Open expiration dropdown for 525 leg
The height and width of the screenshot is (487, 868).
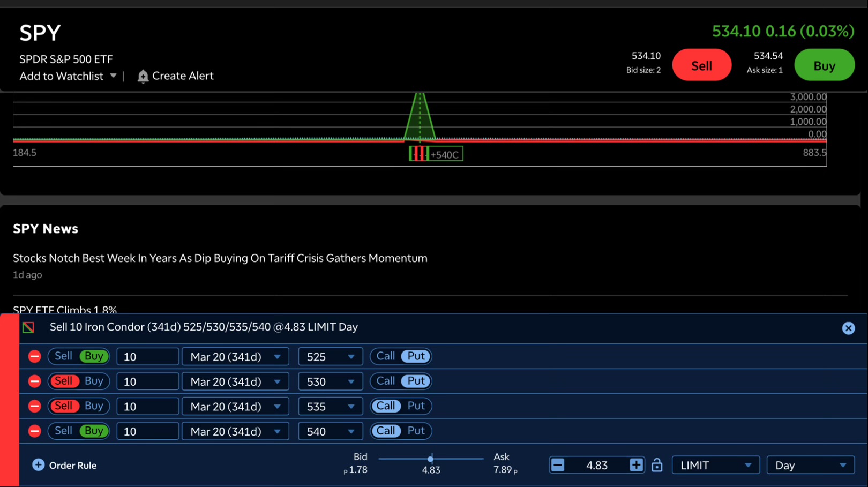coord(235,357)
